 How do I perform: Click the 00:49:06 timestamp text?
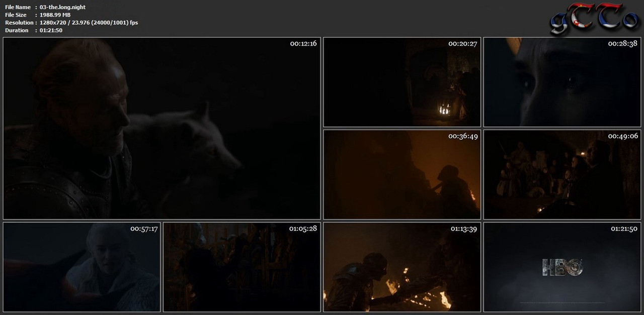click(x=623, y=136)
